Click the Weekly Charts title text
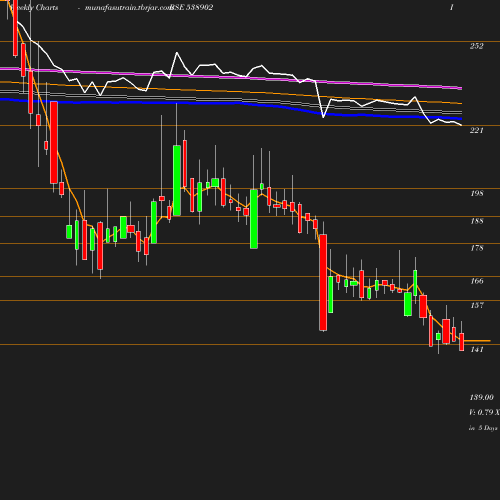This screenshot has width=500, height=500. pyautogui.click(x=33, y=7)
